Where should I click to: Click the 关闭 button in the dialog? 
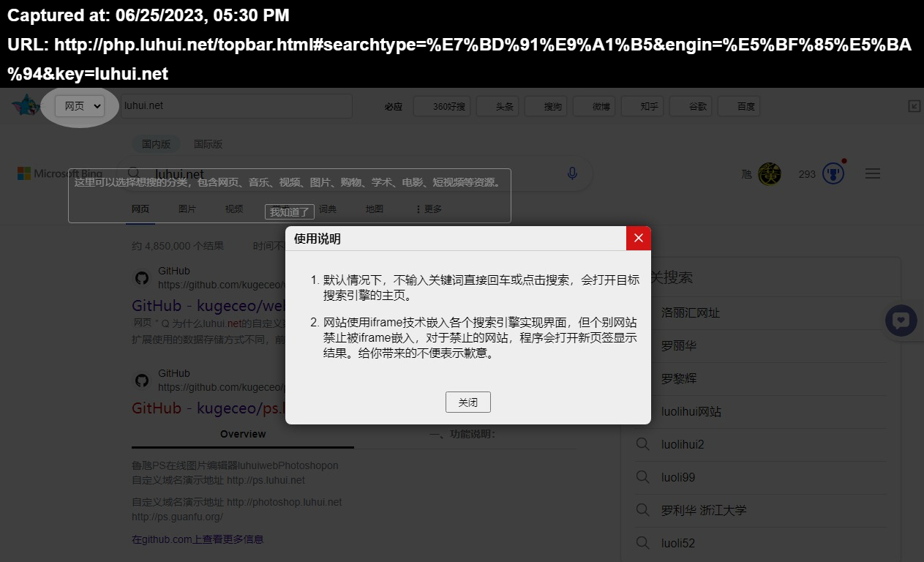point(468,402)
